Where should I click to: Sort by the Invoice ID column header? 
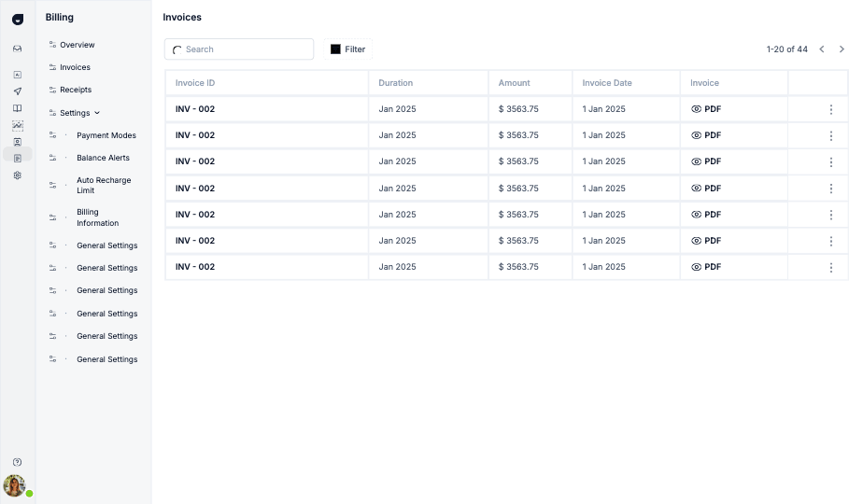pos(195,83)
